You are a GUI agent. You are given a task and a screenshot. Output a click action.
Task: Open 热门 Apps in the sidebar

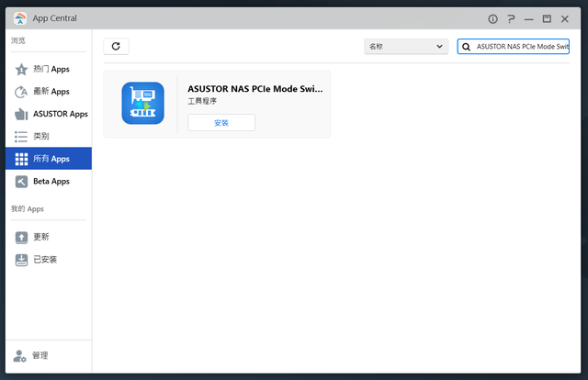click(x=49, y=69)
